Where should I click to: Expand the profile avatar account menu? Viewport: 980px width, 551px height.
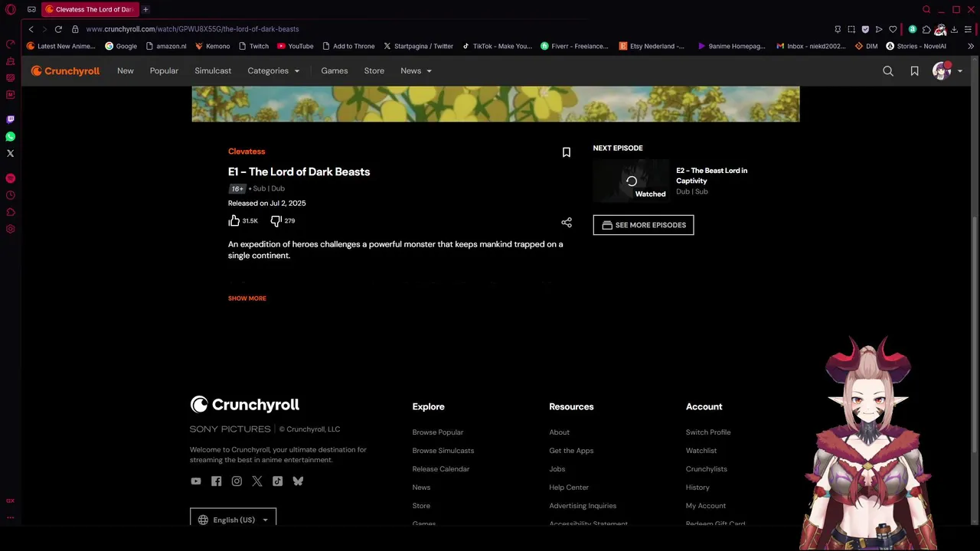click(947, 71)
